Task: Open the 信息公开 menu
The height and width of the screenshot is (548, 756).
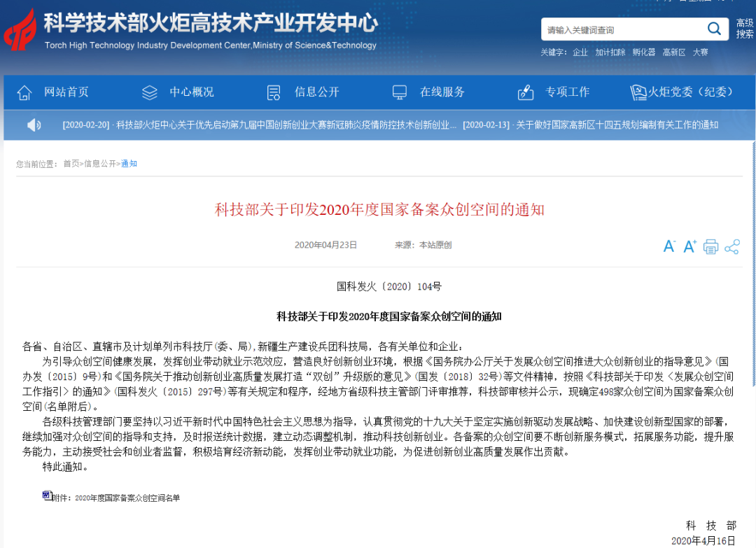Action: tap(317, 92)
